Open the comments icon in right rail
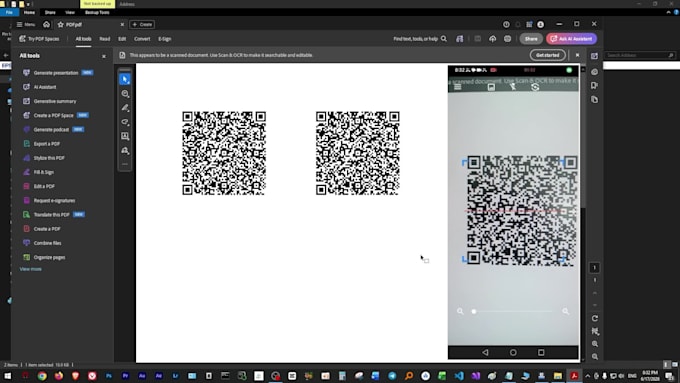 coord(594,72)
